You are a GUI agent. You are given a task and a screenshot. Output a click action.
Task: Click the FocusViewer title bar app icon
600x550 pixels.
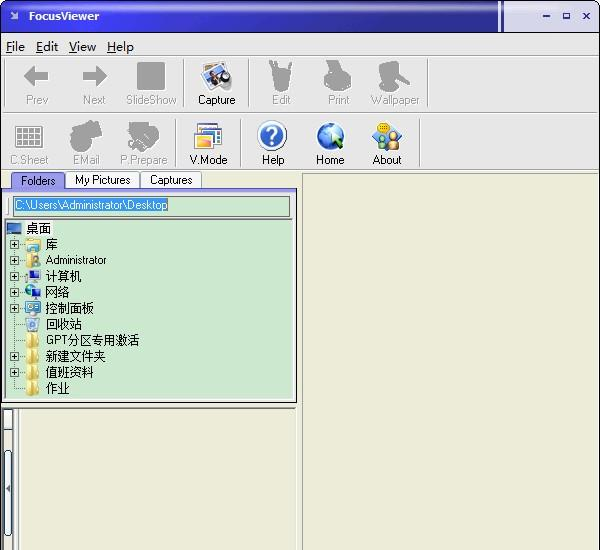click(14, 16)
